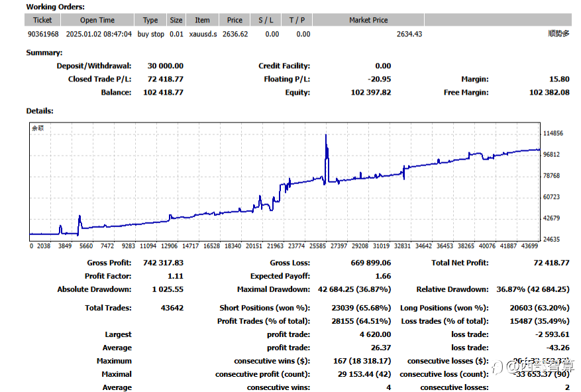The image size is (581, 392).
Task: Select the Type column header
Action: point(150,21)
